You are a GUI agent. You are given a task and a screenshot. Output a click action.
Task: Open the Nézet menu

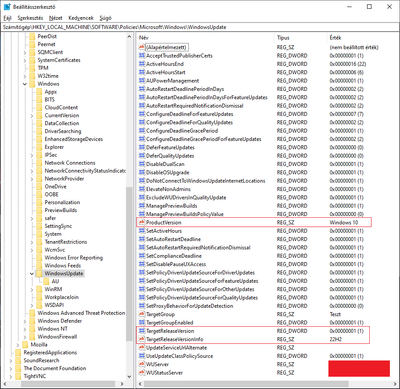[x=56, y=18]
